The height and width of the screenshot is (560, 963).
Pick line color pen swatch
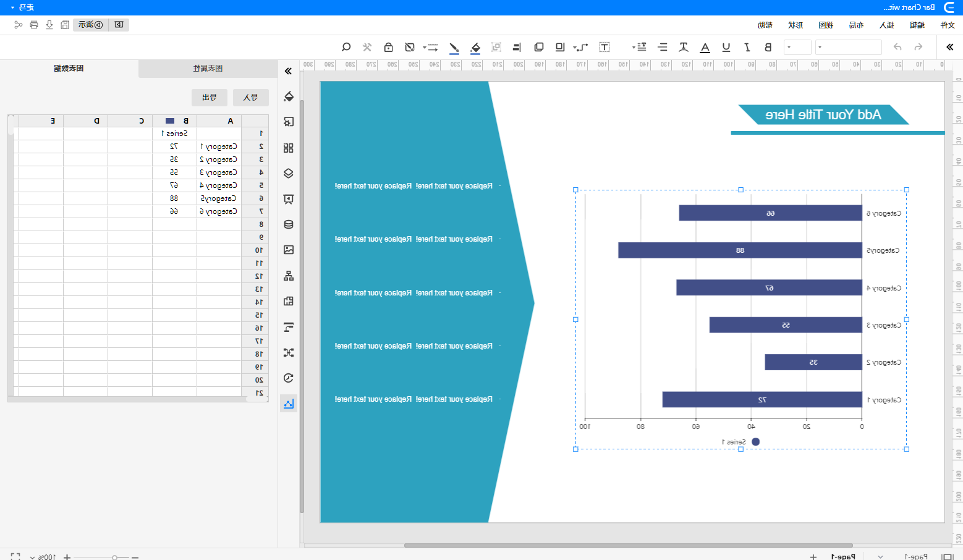click(x=454, y=48)
